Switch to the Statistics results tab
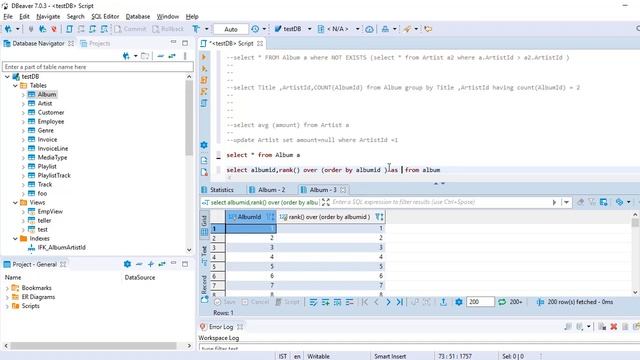 pyautogui.click(x=218, y=189)
